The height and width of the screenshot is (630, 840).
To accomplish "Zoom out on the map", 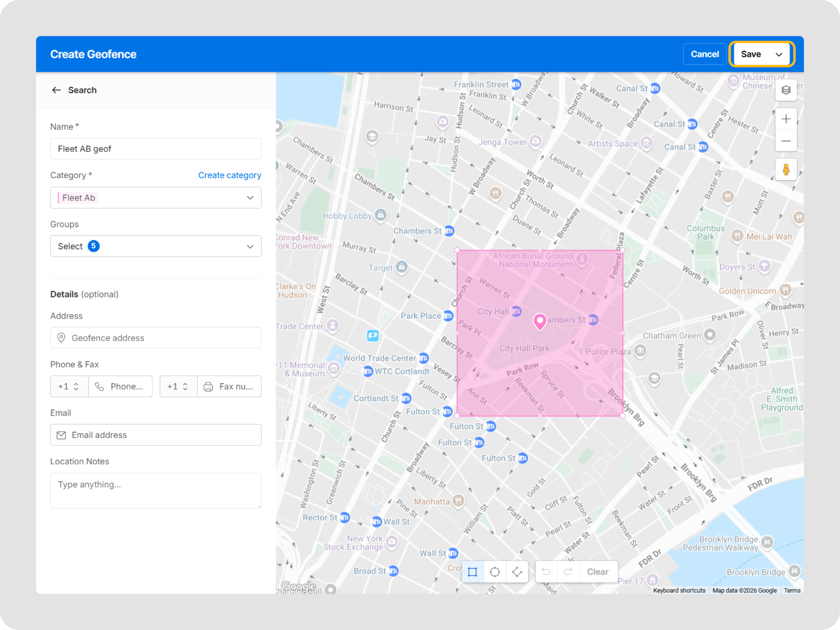I will (786, 141).
